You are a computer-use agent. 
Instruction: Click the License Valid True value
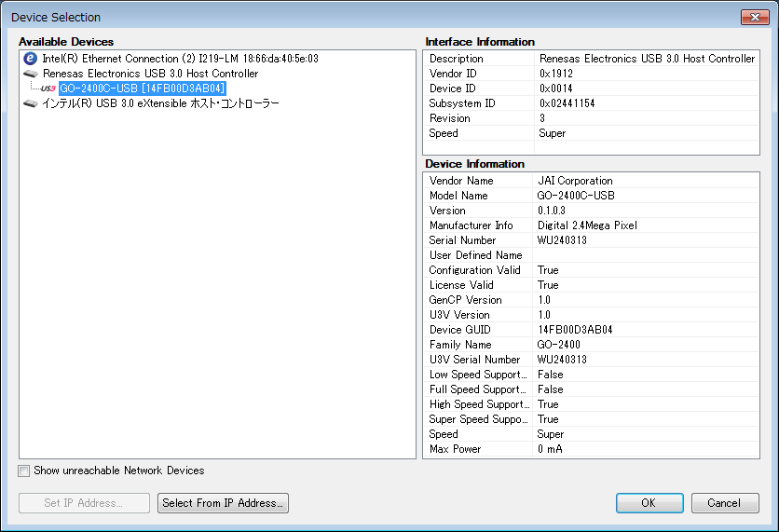click(548, 285)
